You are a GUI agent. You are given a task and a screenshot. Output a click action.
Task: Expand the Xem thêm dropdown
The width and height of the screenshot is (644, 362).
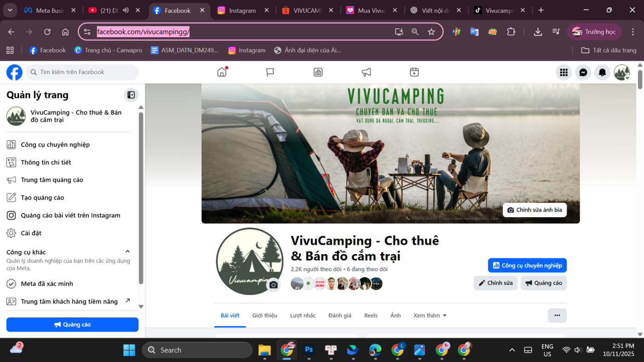tap(430, 316)
